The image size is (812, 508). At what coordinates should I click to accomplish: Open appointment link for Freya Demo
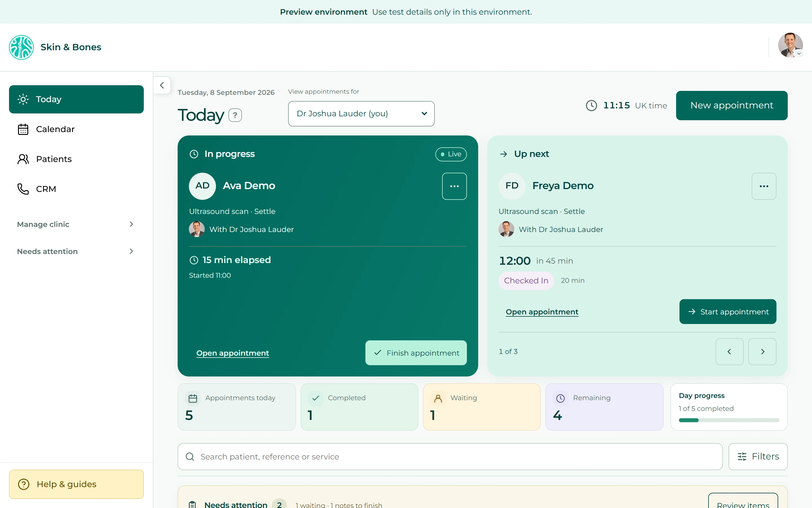(542, 312)
